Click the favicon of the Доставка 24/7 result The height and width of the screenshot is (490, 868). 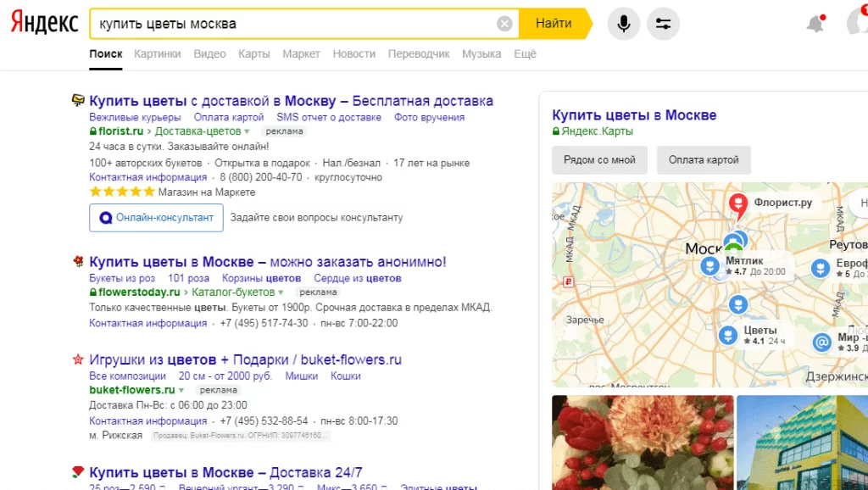tap(78, 471)
